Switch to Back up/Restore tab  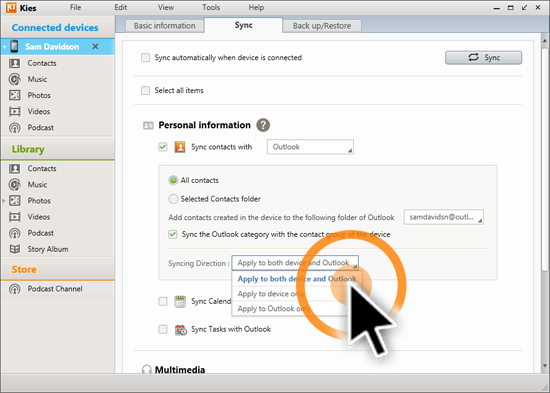click(322, 26)
